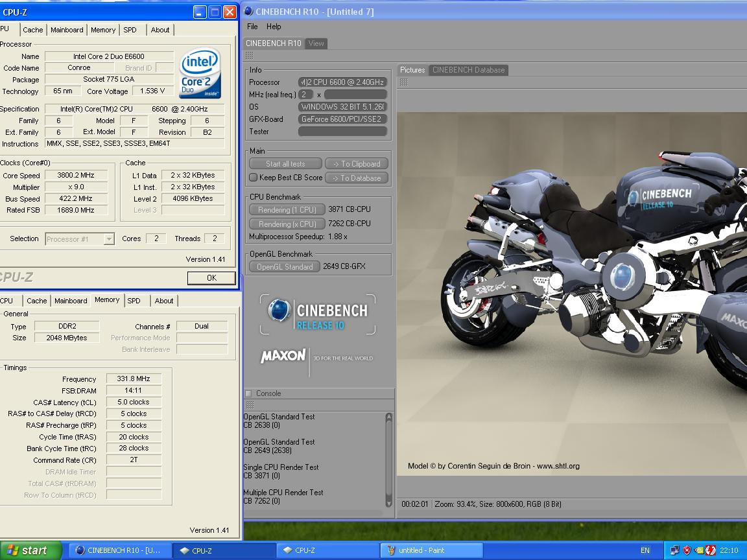Click the CINEBENCH Release 10 logo
The width and height of the screenshot is (747, 560).
click(x=318, y=314)
